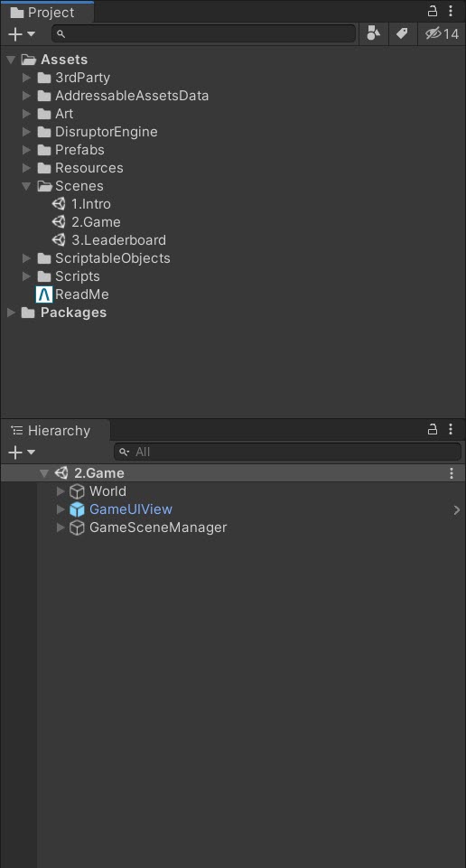The height and width of the screenshot is (868, 466).
Task: Click the Search by Type icon
Action: tap(374, 33)
